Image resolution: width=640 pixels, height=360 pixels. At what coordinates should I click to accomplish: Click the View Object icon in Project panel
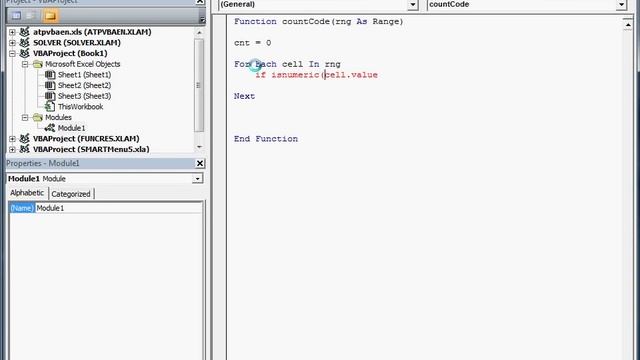pos(31,16)
